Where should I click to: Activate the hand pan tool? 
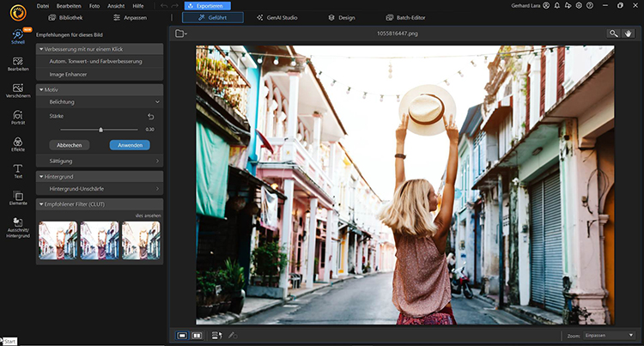pyautogui.click(x=629, y=33)
